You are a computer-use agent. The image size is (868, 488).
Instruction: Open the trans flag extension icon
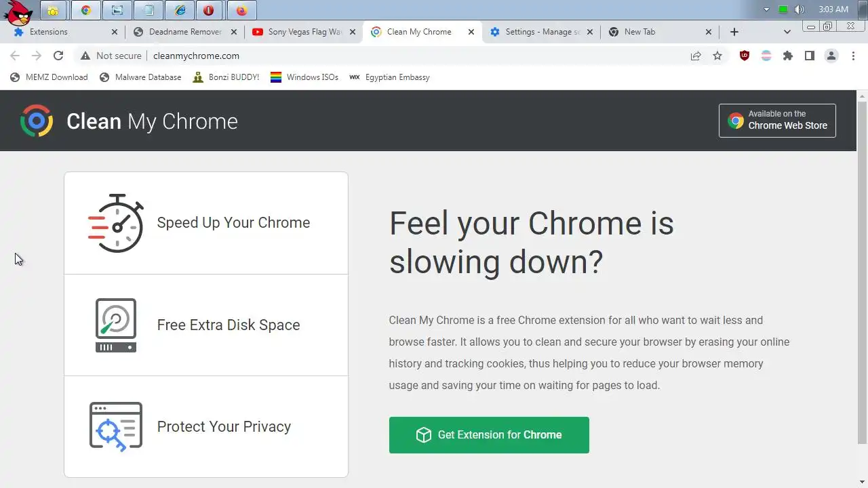click(766, 56)
